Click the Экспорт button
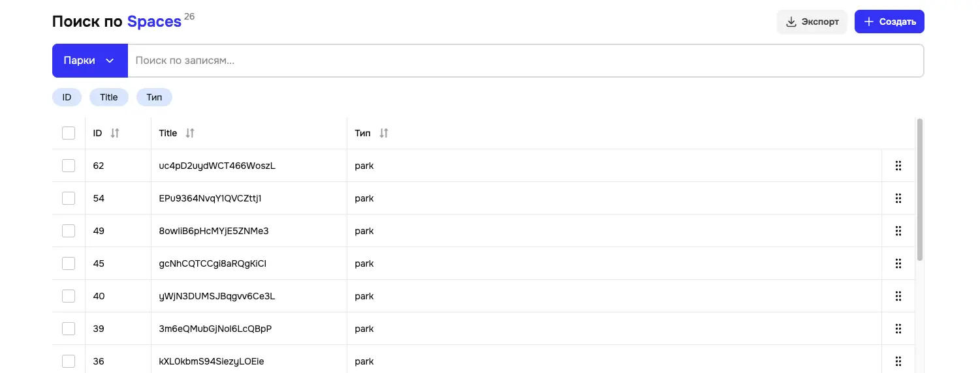Image resolution: width=980 pixels, height=373 pixels. point(812,22)
